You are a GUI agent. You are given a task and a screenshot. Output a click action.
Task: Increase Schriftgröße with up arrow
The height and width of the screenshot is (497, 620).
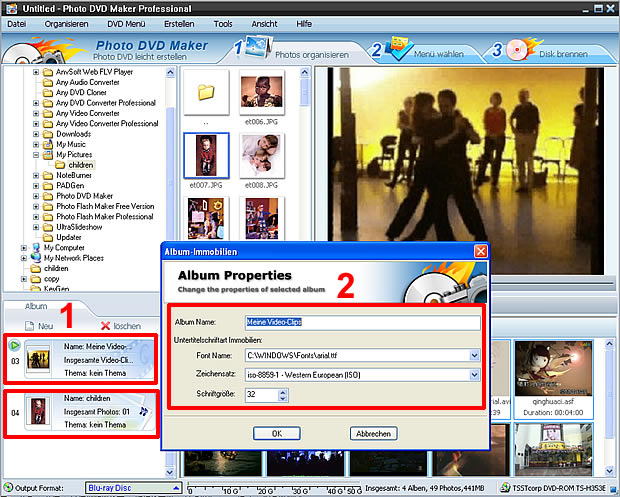click(282, 392)
